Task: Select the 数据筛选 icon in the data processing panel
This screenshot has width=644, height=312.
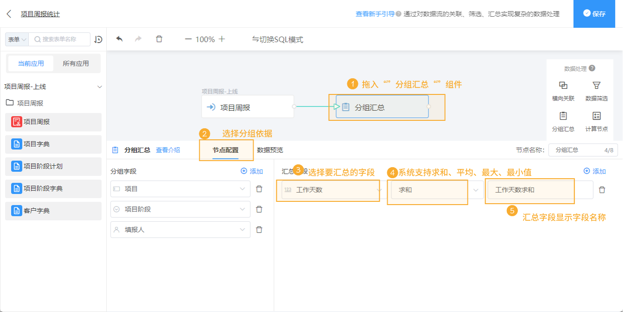Action: pos(596,90)
